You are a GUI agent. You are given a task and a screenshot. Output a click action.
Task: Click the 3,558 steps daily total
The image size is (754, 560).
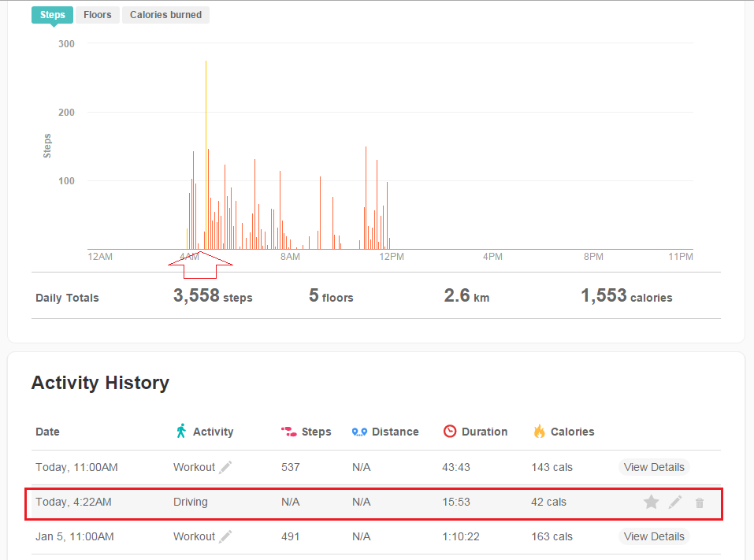(x=212, y=296)
